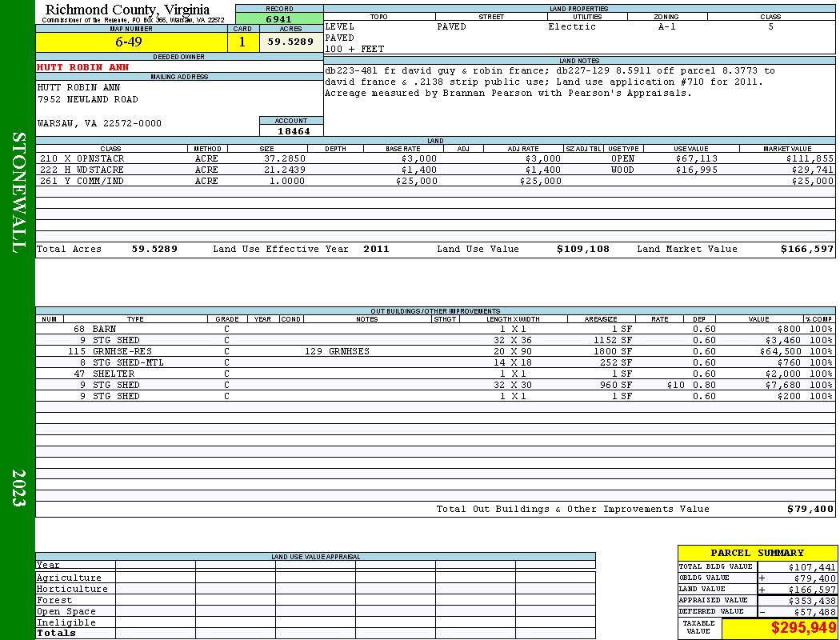The height and width of the screenshot is (640, 840).
Task: Click Land Use Value $109,108
Action: [x=583, y=249]
